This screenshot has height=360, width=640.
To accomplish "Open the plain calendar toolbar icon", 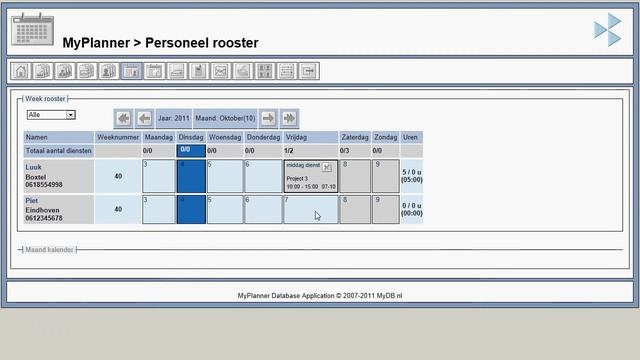I will pos(154,71).
